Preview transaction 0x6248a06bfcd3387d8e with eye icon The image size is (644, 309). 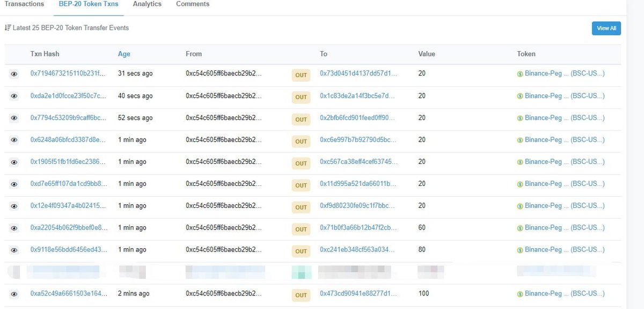pos(14,140)
